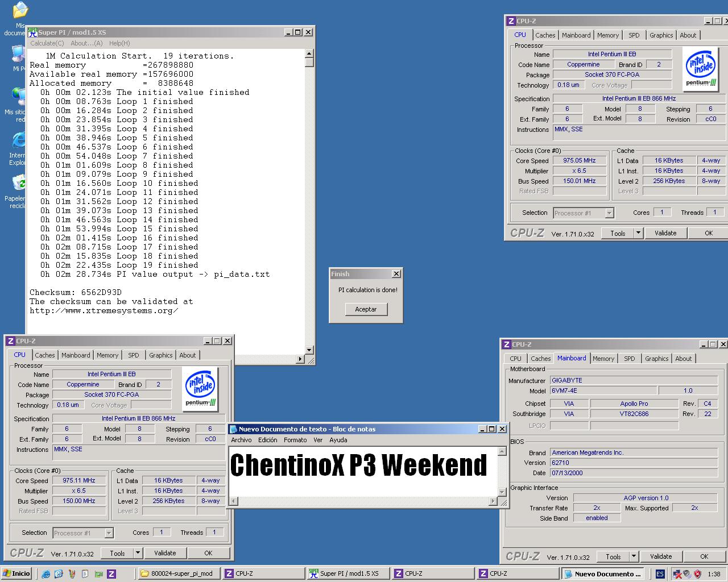Open the Archivo menu in Bloc de notas

click(x=241, y=440)
